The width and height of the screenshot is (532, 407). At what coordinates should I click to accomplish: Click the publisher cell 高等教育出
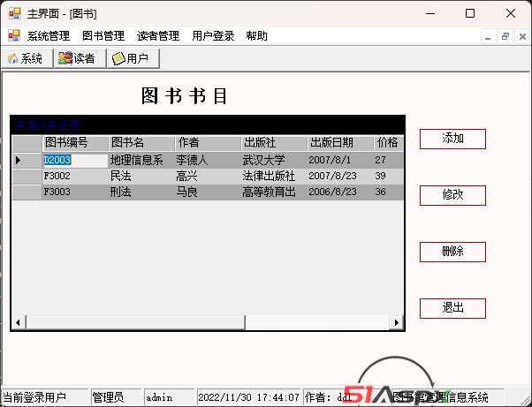[274, 192]
